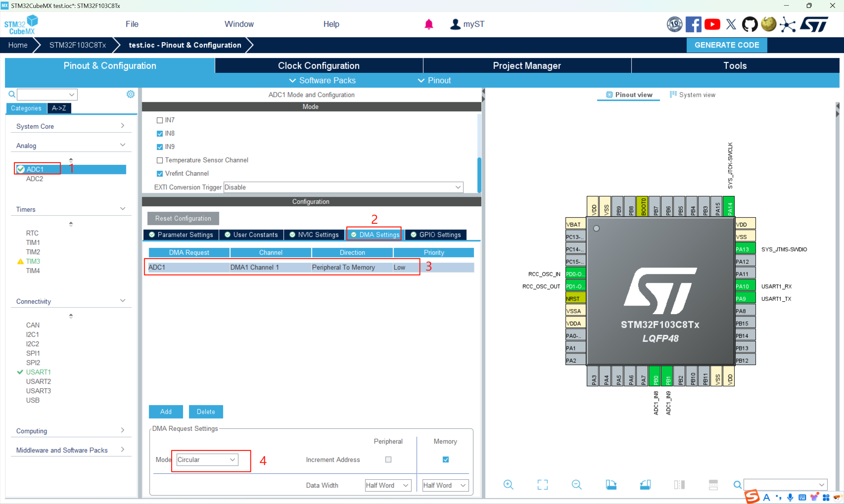Select the PA9 USART1_TX pin on chip

(x=745, y=299)
